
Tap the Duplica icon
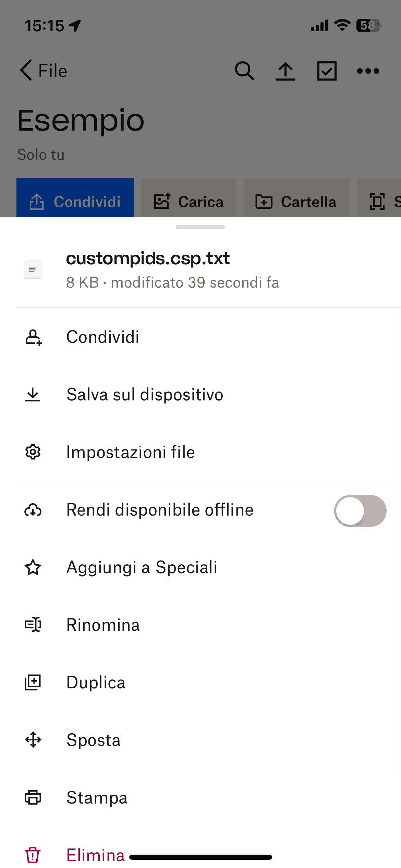33,683
